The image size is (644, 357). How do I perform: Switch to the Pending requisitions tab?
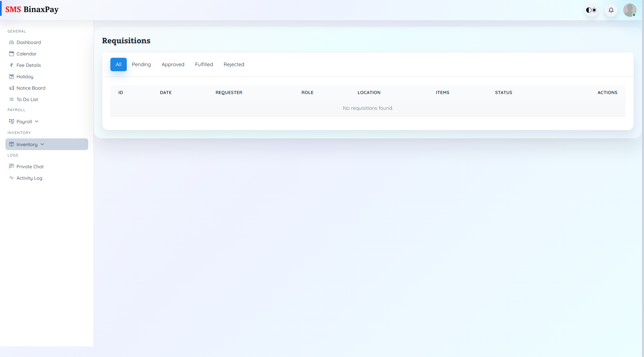click(141, 64)
